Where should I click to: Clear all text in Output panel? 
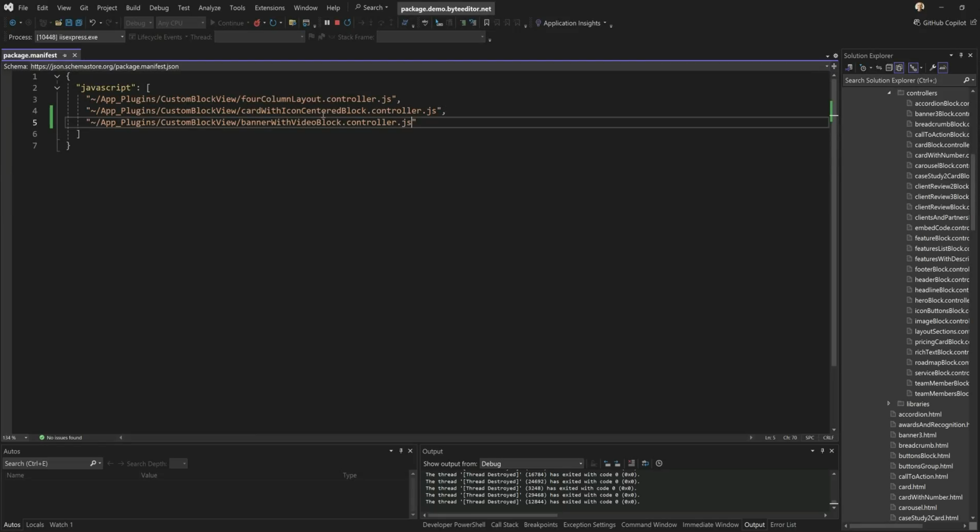(x=631, y=464)
